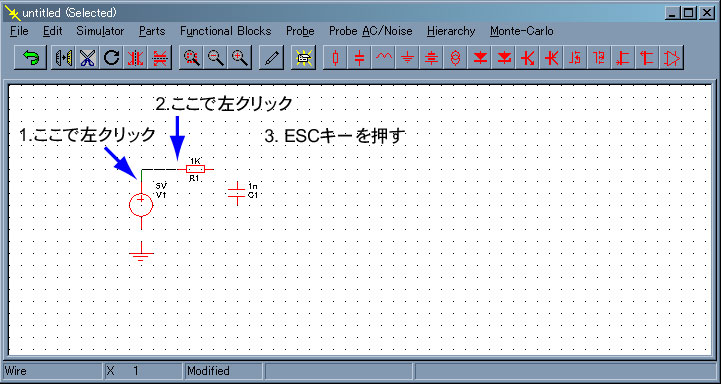
Task: Open the Probe AC/Noise menu
Action: [x=371, y=31]
